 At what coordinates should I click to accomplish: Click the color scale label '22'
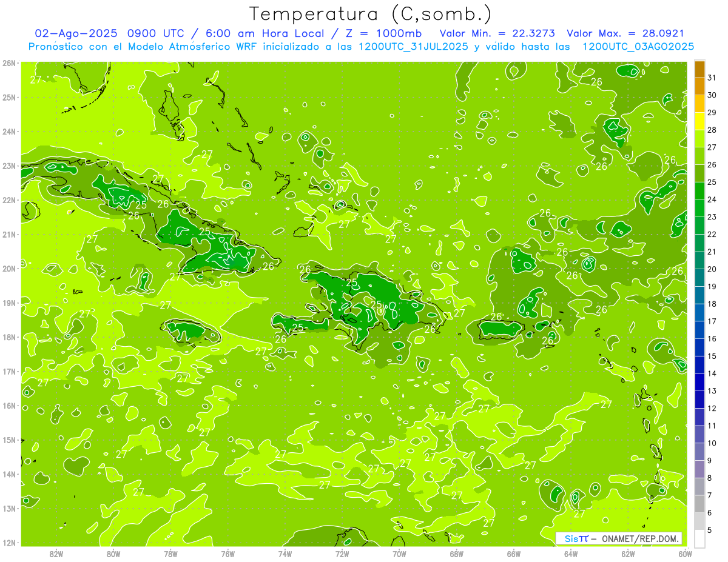[x=712, y=235]
